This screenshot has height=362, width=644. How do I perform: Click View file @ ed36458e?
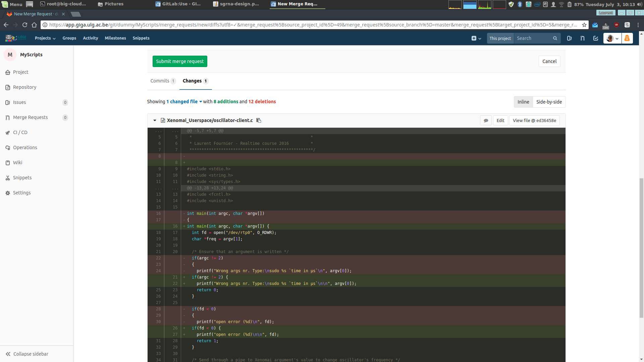pyautogui.click(x=534, y=120)
